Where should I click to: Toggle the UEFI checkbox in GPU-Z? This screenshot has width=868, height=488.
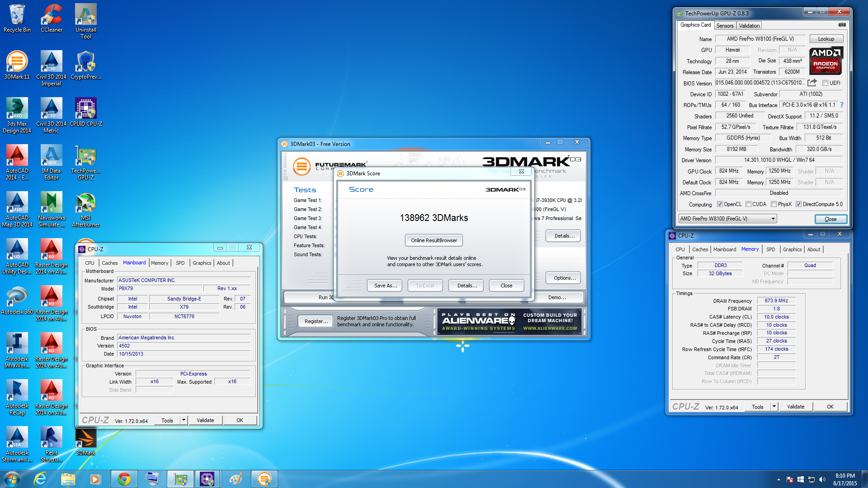(825, 83)
